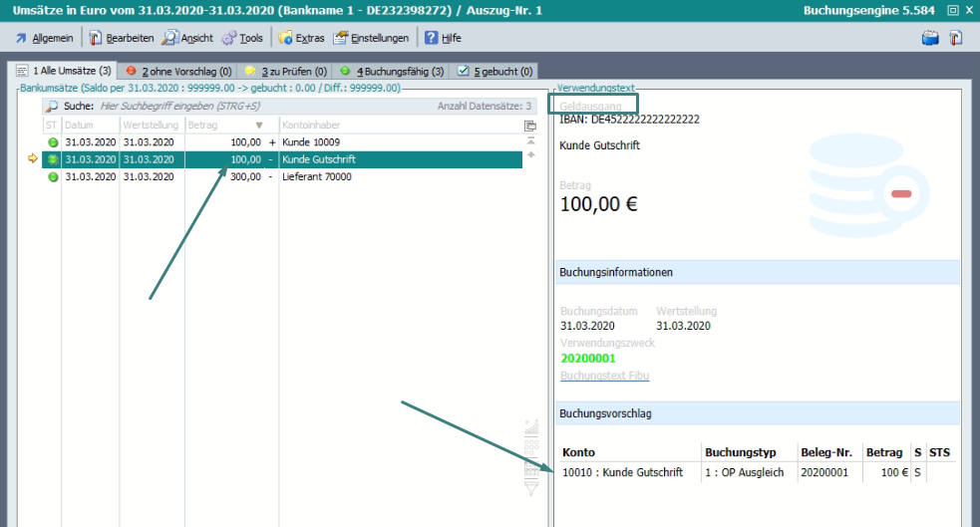Click the green status icon for Kunde 10009
Screen dimensions: 980x527
tap(53, 142)
